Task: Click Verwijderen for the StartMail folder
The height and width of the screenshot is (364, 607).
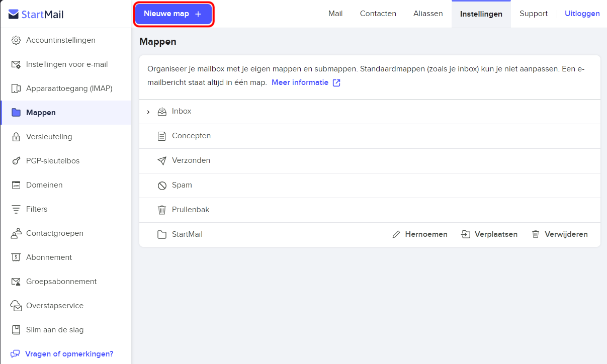Action: (x=560, y=234)
